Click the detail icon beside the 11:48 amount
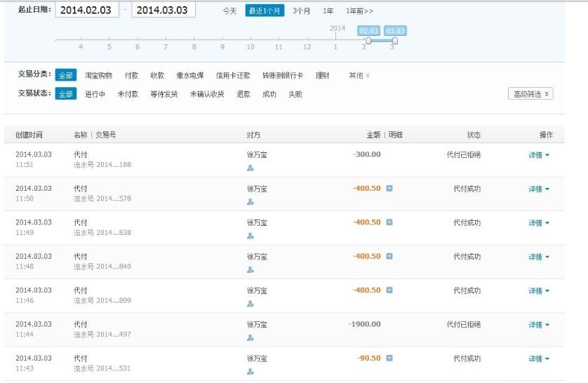The image size is (588, 383). (389, 256)
